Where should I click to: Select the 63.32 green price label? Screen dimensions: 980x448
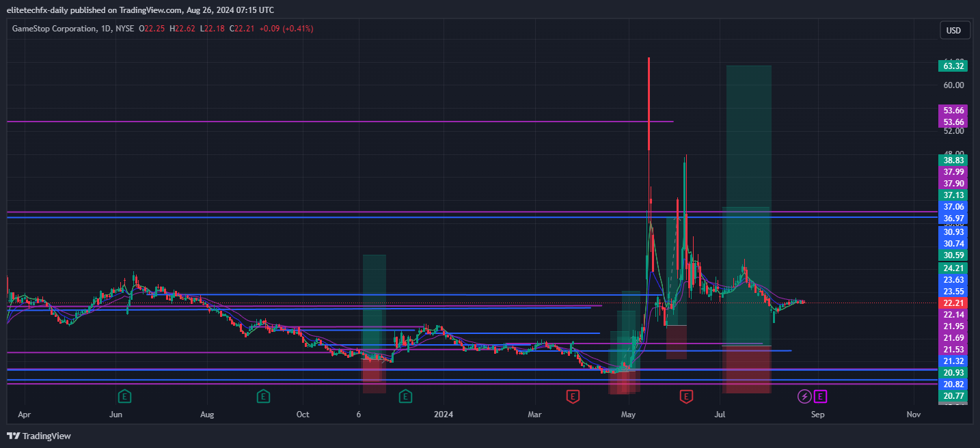(x=953, y=66)
